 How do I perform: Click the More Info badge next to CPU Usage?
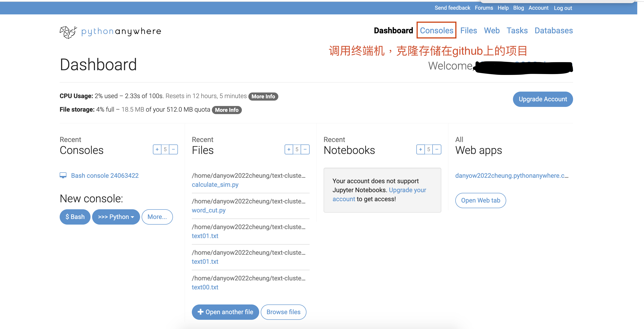[x=263, y=96]
